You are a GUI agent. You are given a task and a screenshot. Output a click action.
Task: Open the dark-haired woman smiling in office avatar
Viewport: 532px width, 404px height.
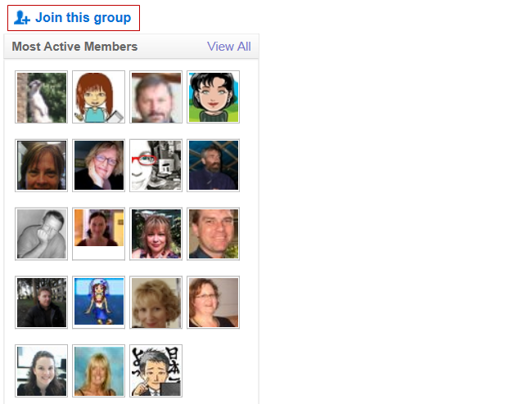pyautogui.click(x=42, y=370)
